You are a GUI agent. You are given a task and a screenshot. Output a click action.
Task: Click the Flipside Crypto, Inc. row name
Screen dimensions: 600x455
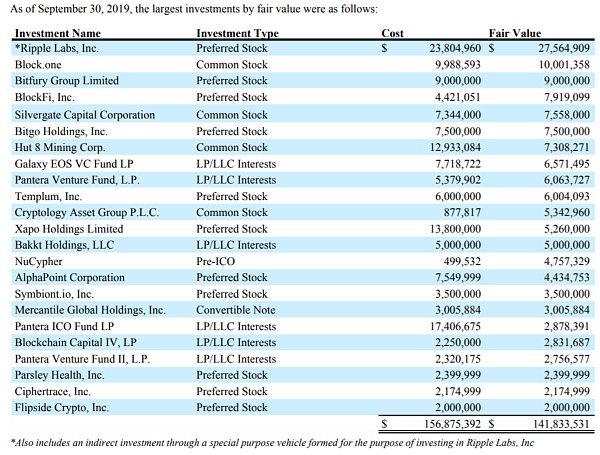(62, 408)
